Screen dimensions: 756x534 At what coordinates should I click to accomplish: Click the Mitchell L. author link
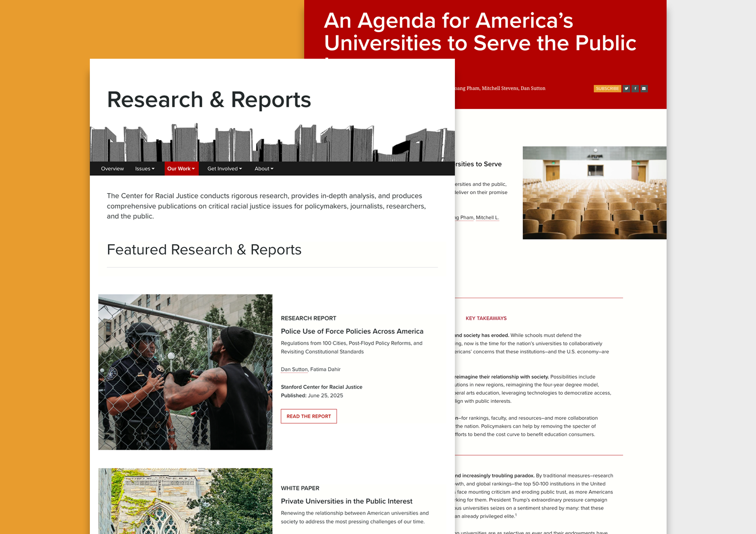(x=487, y=218)
